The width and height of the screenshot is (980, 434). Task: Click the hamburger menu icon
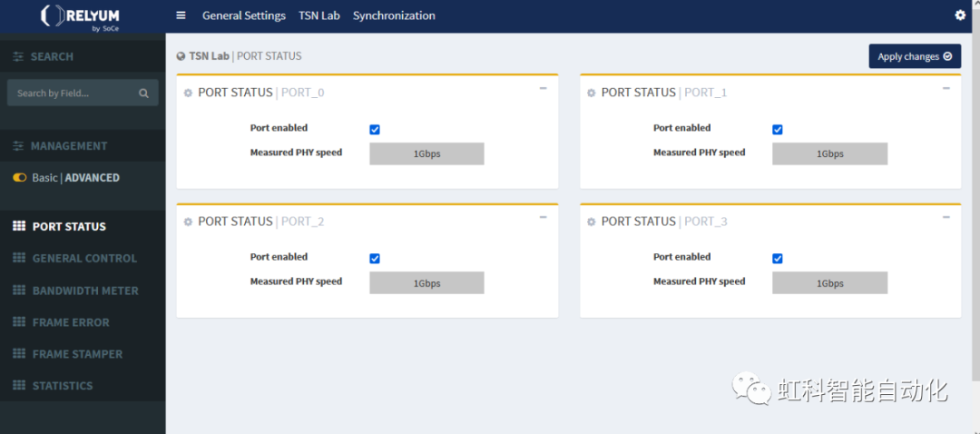(x=181, y=15)
